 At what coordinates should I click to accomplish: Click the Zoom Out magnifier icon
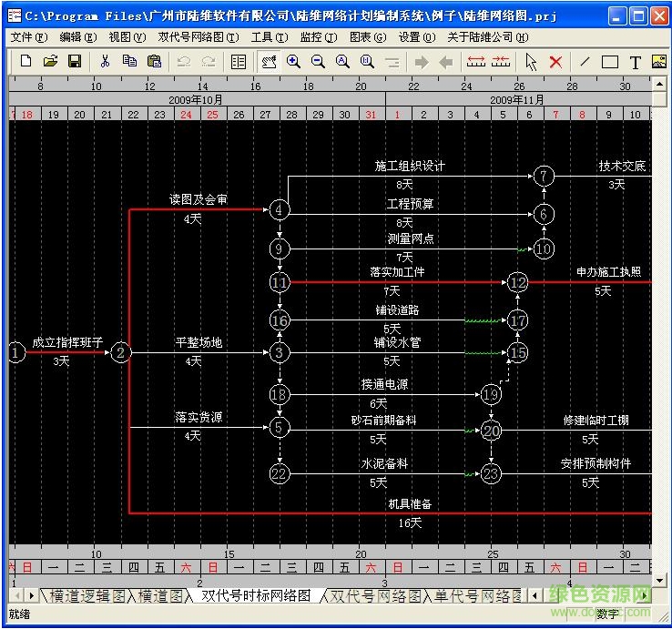point(318,62)
